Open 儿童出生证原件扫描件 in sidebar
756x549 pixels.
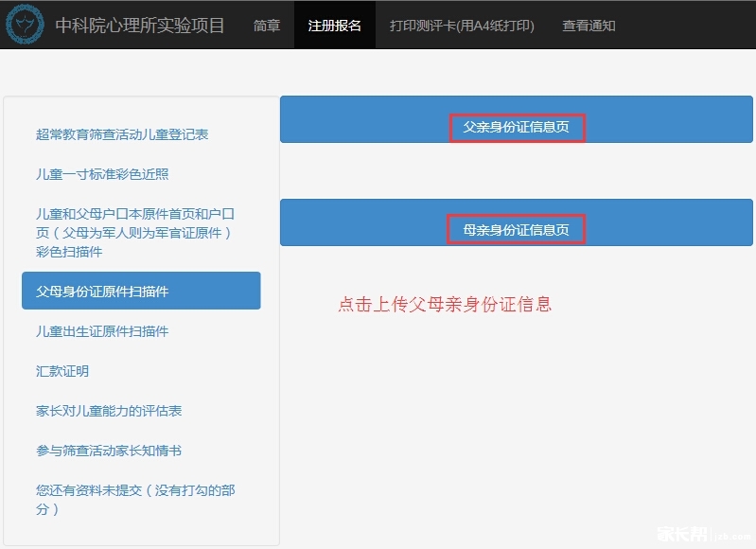(102, 331)
